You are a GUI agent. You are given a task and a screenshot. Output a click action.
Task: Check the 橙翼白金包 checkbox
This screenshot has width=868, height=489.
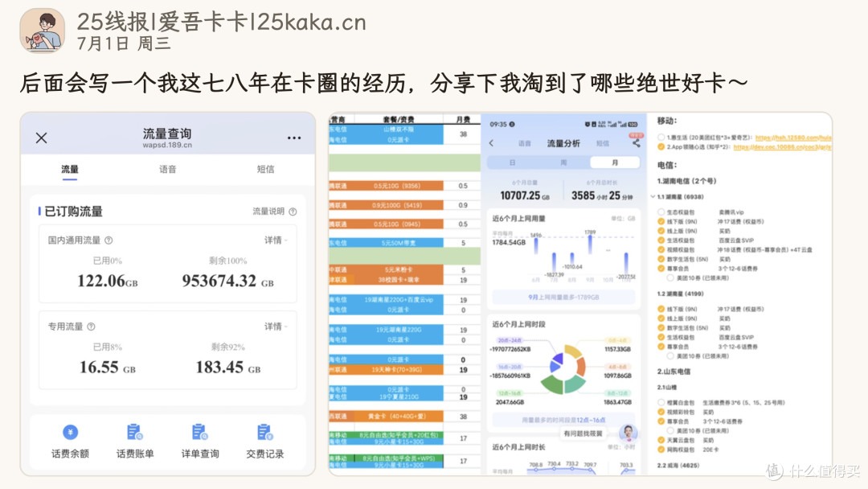[x=661, y=403]
